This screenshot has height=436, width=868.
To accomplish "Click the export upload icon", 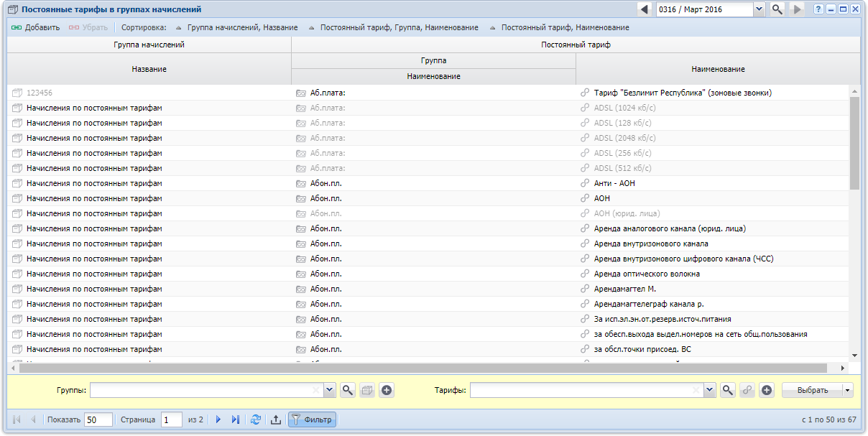I will coord(276,419).
